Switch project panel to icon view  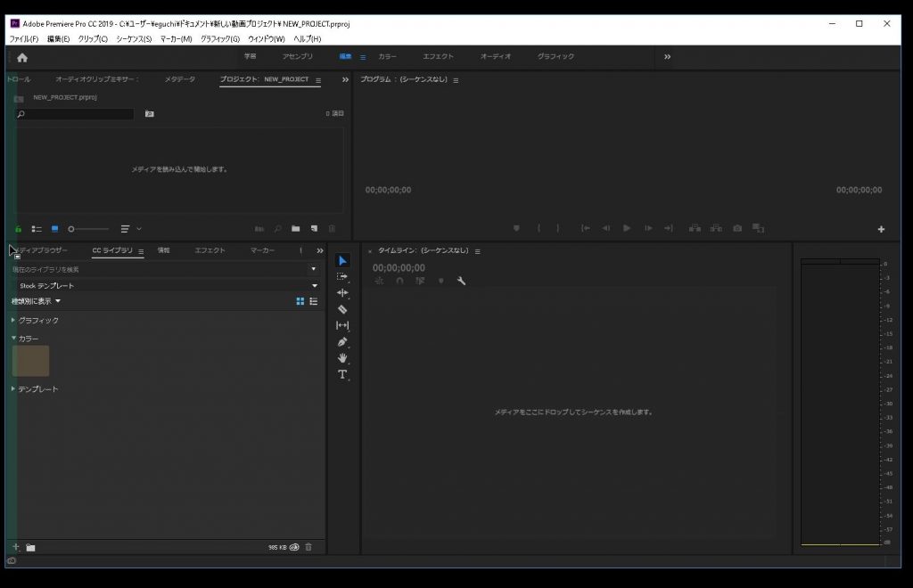(x=54, y=229)
